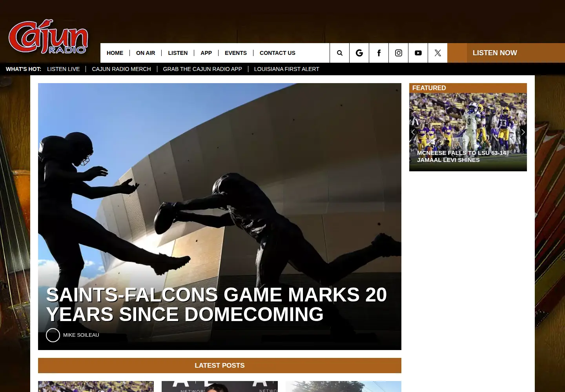Screen dimensions: 565x392
Task: Open the Instagram icon link
Action: click(x=398, y=53)
